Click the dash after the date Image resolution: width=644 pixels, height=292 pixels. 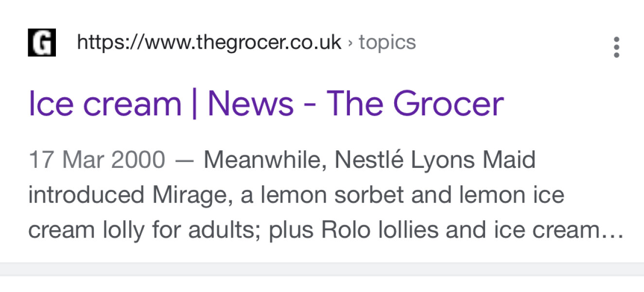tap(184, 160)
